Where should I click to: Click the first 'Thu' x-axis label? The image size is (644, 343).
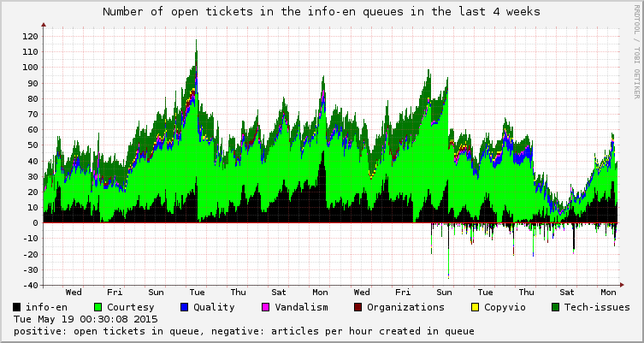click(239, 293)
